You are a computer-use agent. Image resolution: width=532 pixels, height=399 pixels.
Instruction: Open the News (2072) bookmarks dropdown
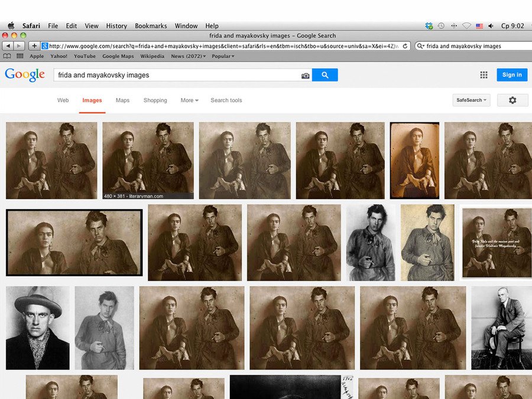(x=188, y=57)
